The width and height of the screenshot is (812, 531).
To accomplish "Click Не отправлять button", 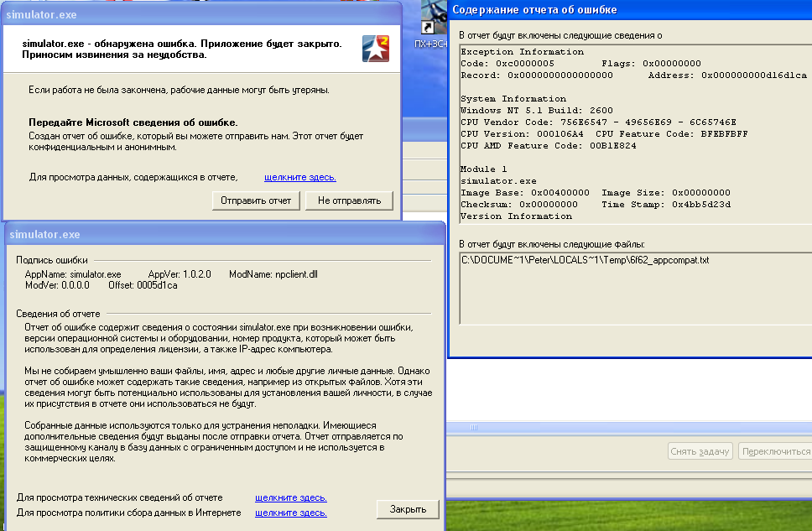I will point(349,200).
